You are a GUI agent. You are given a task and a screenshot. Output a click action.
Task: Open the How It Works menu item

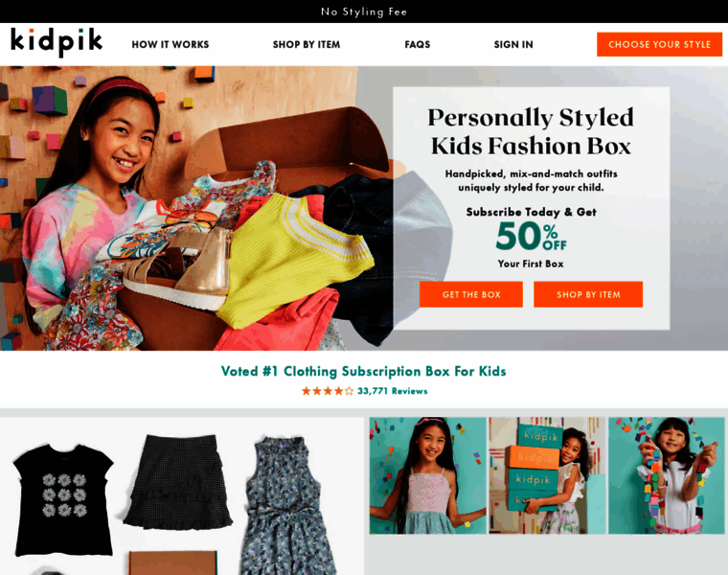[171, 45]
